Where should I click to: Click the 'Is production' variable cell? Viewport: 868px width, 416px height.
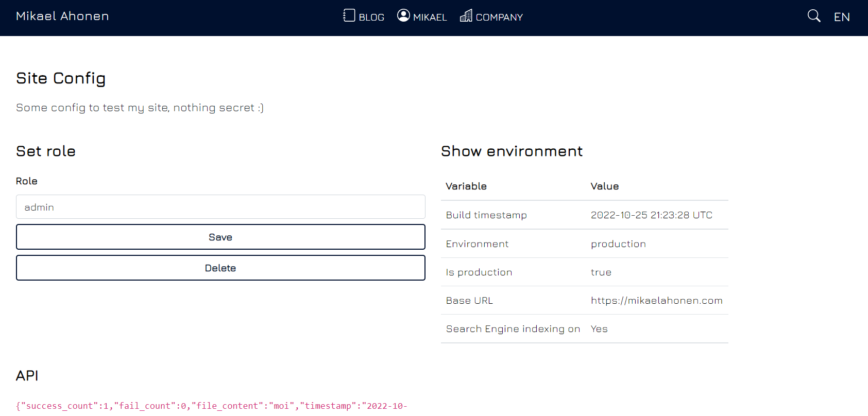click(x=479, y=272)
